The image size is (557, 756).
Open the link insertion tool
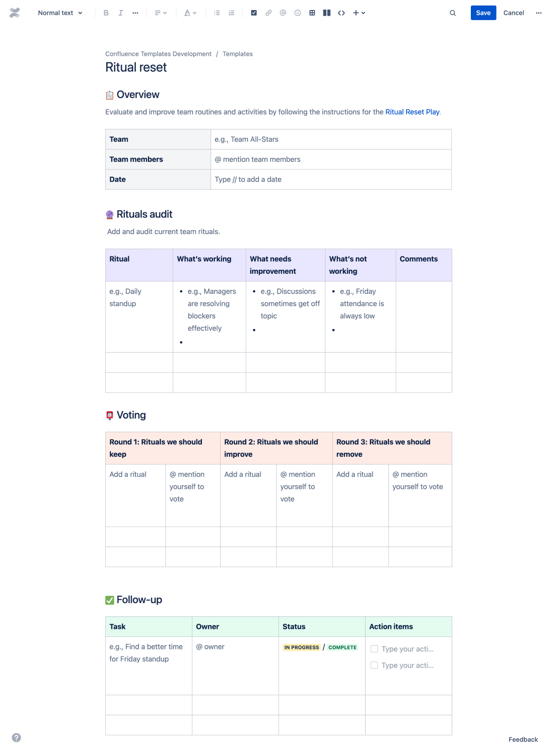(x=268, y=13)
